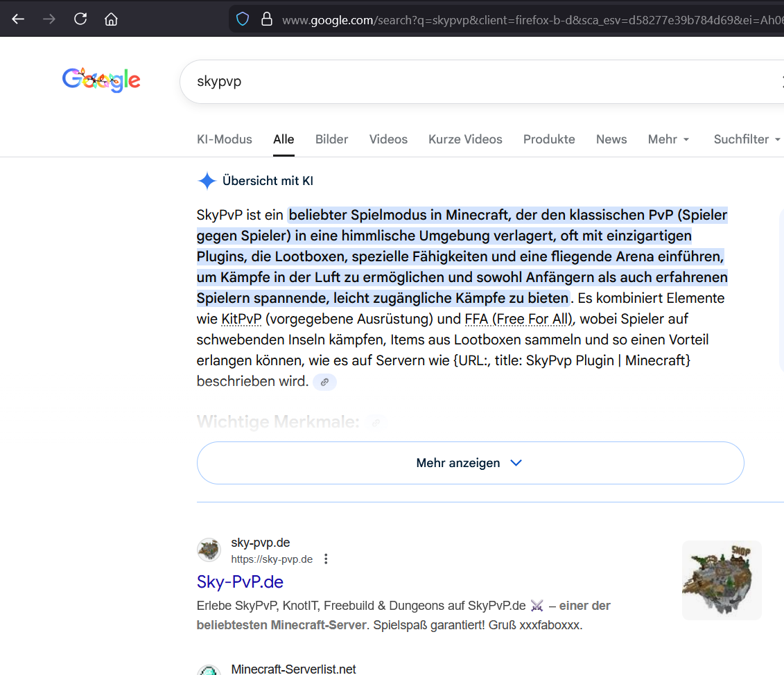Viewport: 784px width, 675px height.
Task: Open the browser home page
Action: tap(111, 19)
